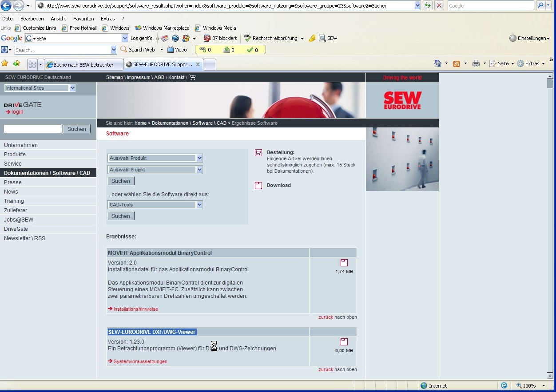Click the Print icon in the command bar
Screen dimensions: 556x392
pos(476,64)
